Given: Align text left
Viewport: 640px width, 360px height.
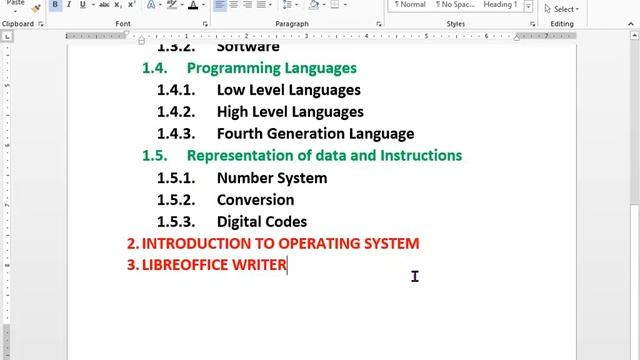Looking at the screenshot, I should pyautogui.click(x=220, y=4).
